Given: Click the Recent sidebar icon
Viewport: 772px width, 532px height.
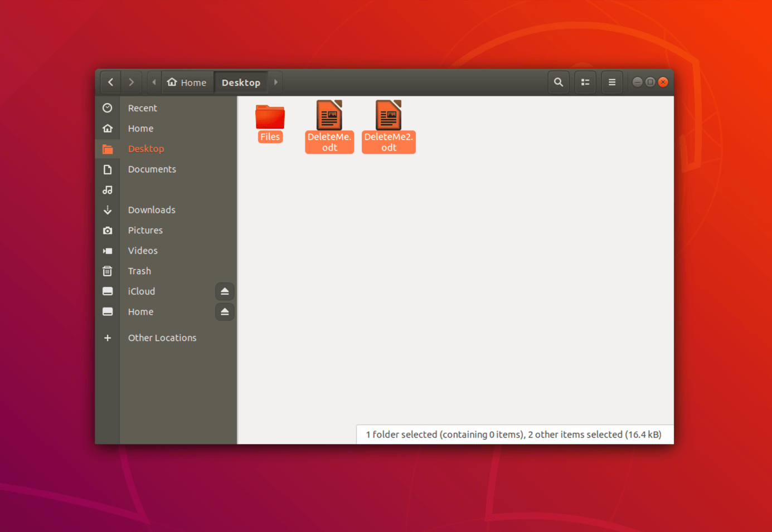Looking at the screenshot, I should pos(108,108).
